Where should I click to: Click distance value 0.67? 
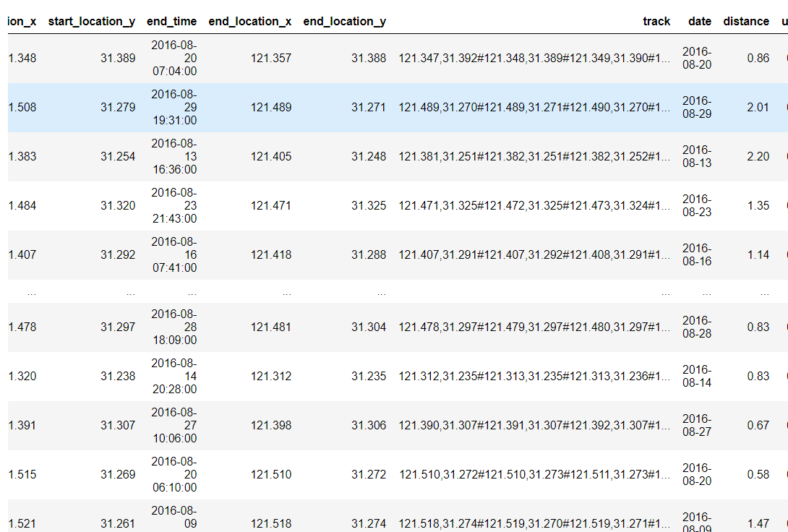click(x=758, y=426)
